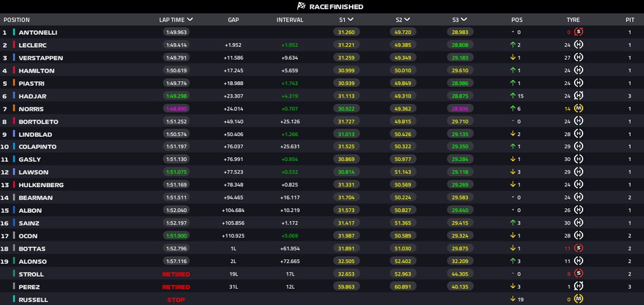Screen dimensions: 644x305
Task: Click Hadjar's green up arrow for 15 places
Action: coord(512,96)
